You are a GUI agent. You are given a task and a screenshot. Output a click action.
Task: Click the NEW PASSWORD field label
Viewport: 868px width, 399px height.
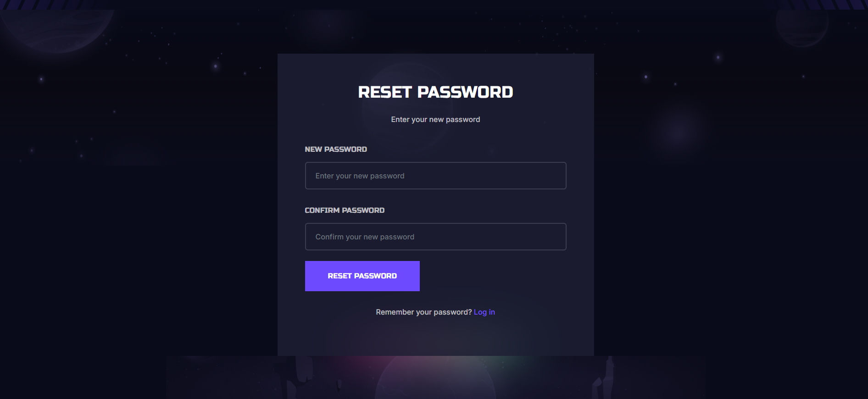coord(336,149)
